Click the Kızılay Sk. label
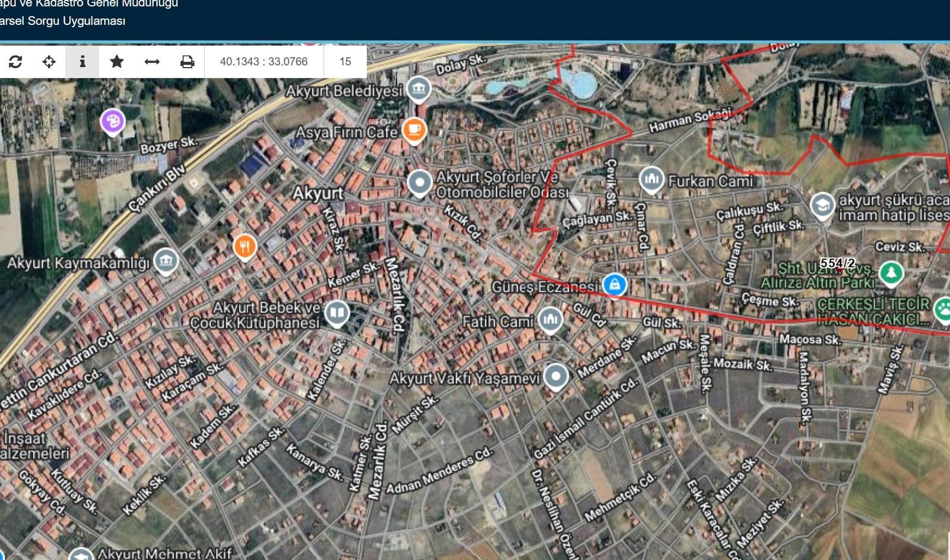The width and height of the screenshot is (950, 560). (170, 372)
